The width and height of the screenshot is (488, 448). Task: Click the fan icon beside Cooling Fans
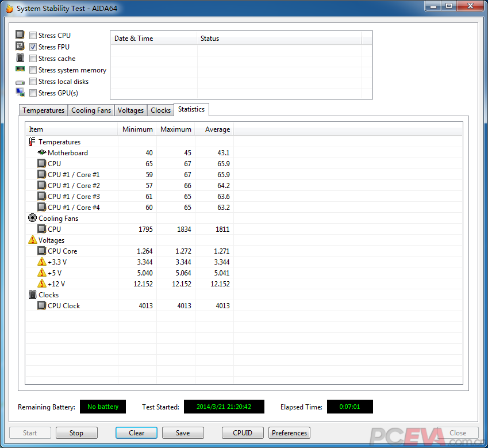point(32,219)
